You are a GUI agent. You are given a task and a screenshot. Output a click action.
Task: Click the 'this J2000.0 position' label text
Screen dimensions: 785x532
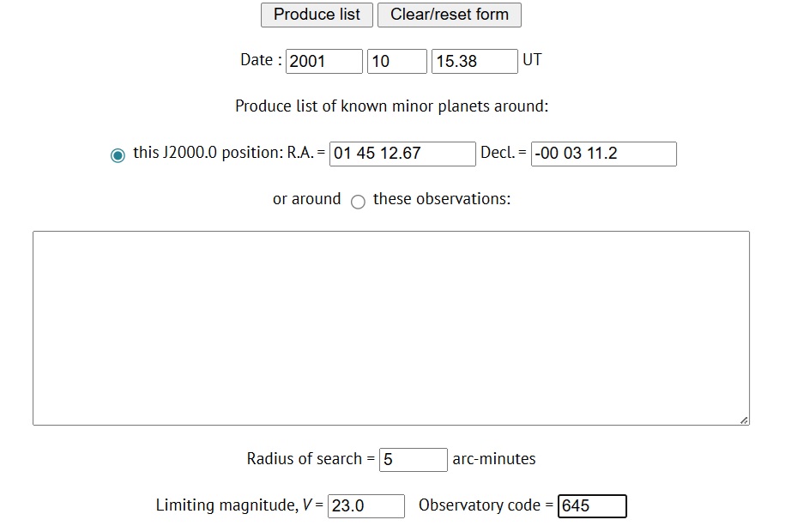click(208, 154)
